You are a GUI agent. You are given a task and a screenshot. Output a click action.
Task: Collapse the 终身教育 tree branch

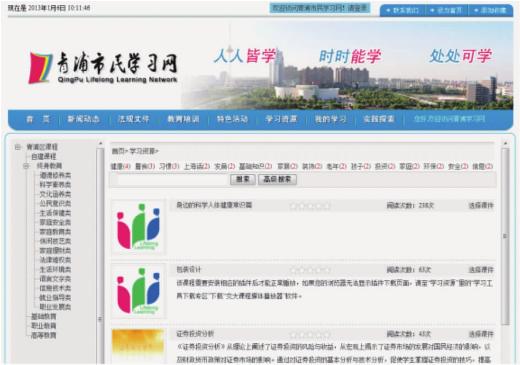[26, 166]
